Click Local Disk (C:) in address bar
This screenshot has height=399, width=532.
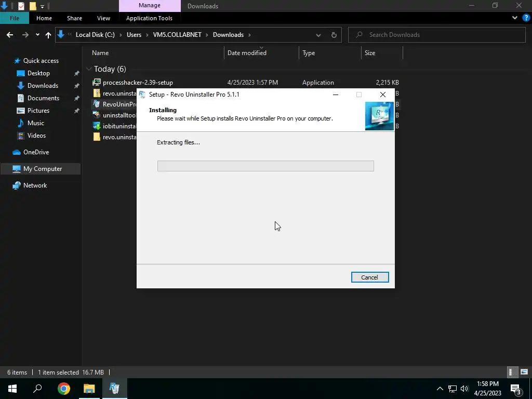(95, 35)
